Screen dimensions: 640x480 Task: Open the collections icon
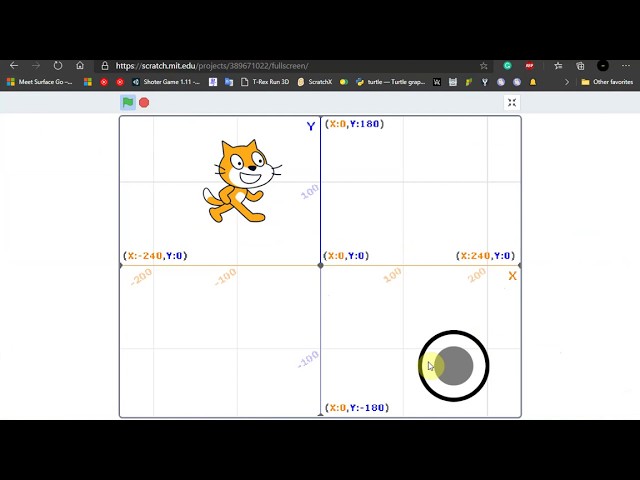click(x=580, y=66)
